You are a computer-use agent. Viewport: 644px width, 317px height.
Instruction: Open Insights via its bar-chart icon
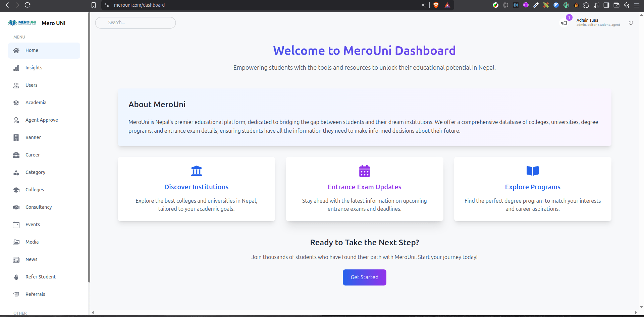click(x=16, y=68)
